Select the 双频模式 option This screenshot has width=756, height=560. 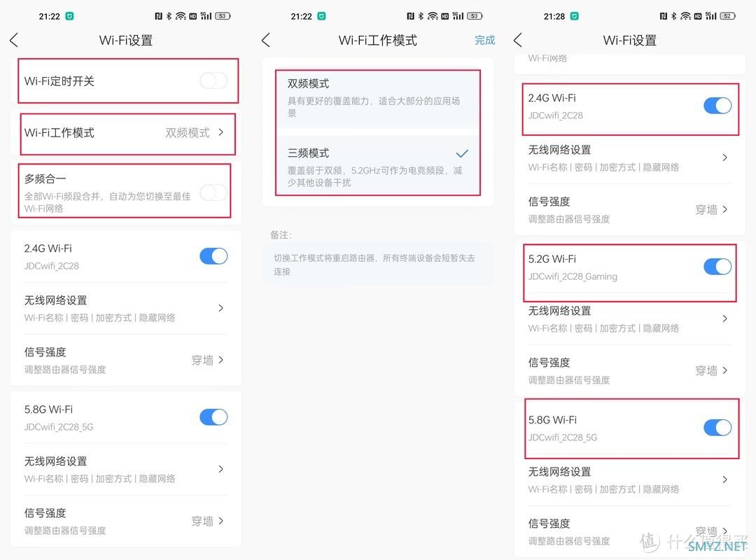(x=378, y=99)
